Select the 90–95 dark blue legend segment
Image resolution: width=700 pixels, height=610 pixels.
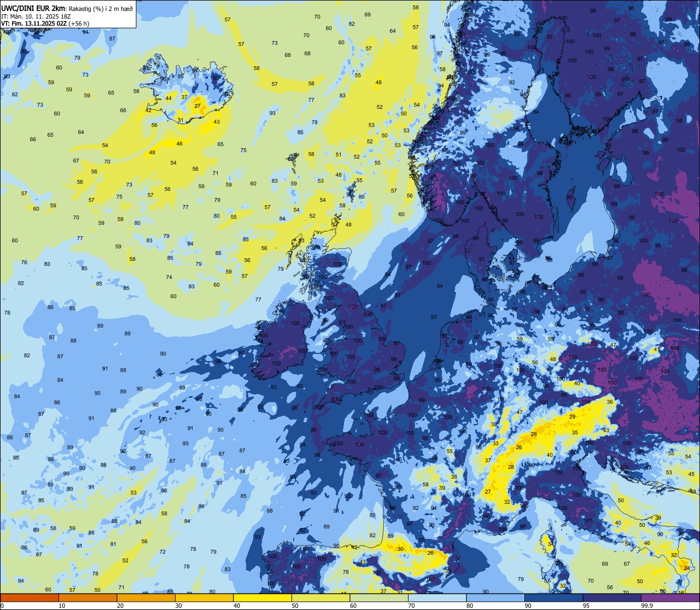(x=554, y=597)
